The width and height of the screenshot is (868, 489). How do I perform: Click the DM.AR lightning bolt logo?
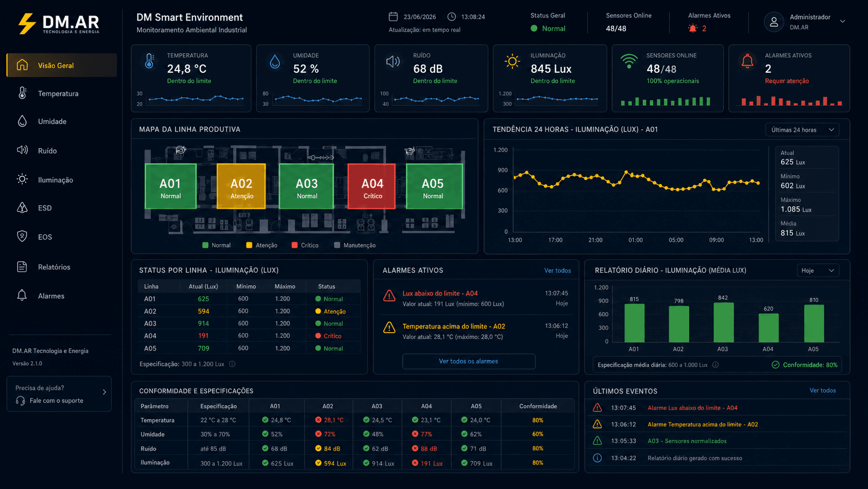coord(26,23)
